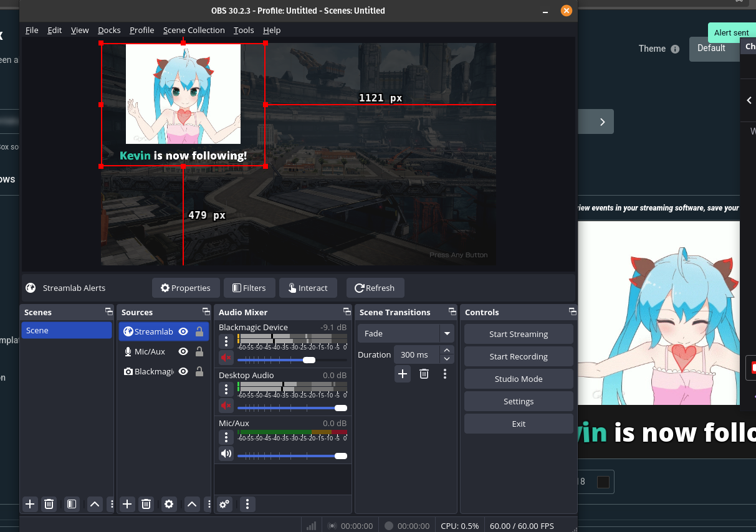Hide the Streamlab source

183,332
